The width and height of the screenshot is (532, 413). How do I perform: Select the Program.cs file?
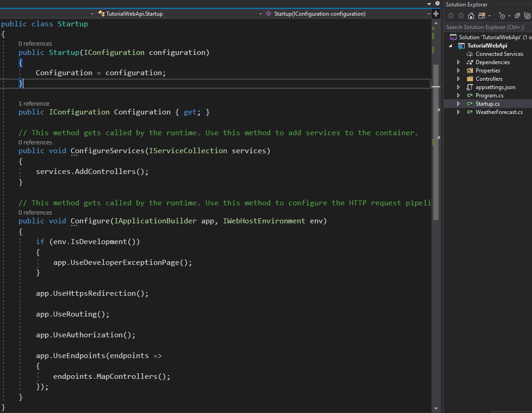489,96
